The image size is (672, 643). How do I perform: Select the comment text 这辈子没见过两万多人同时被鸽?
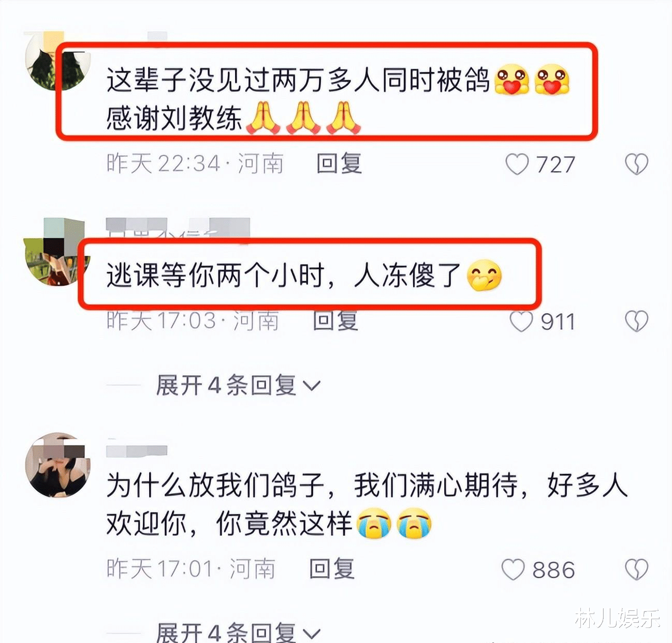[298, 80]
